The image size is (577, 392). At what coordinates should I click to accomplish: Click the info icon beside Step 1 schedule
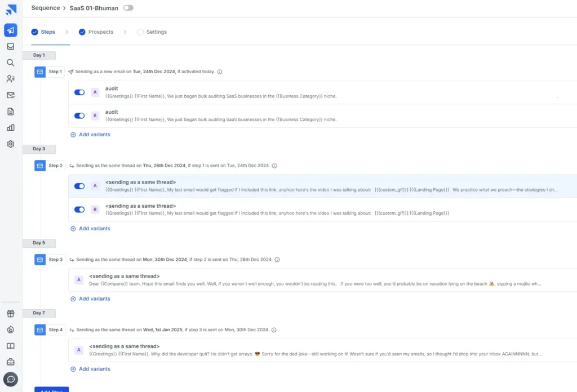[x=220, y=72]
